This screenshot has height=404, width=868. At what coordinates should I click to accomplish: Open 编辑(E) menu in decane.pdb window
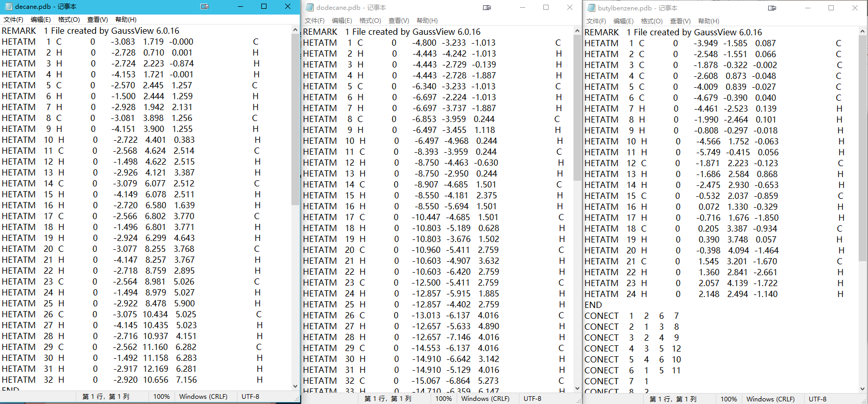point(41,20)
